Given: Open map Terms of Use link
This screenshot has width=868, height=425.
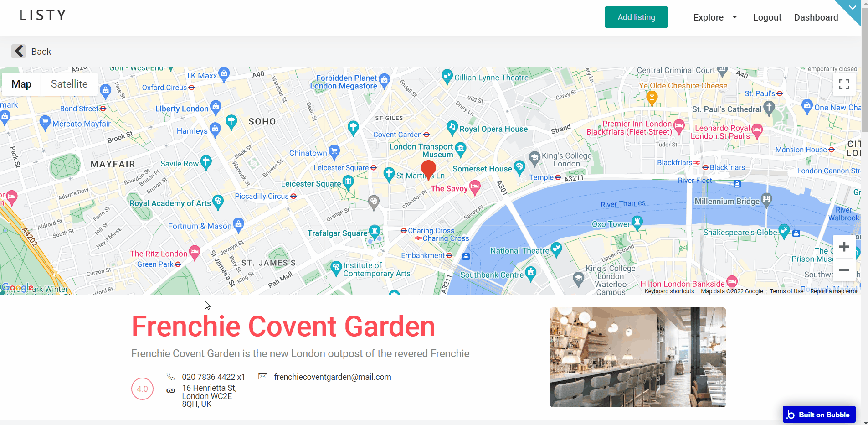Looking at the screenshot, I should 786,291.
